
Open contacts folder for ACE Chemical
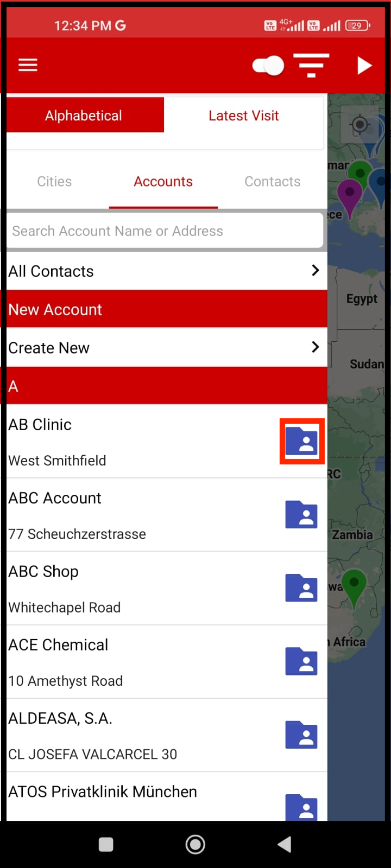pyautogui.click(x=301, y=661)
